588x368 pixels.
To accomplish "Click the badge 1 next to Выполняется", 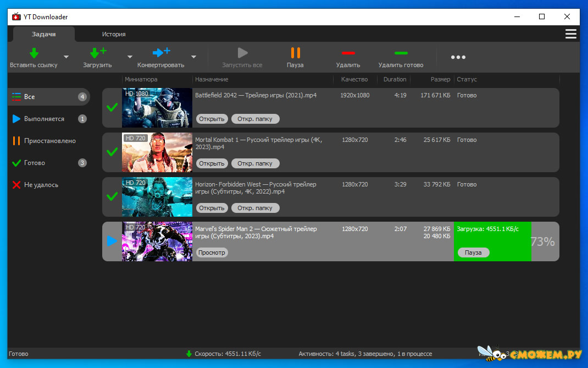I will pyautogui.click(x=82, y=119).
